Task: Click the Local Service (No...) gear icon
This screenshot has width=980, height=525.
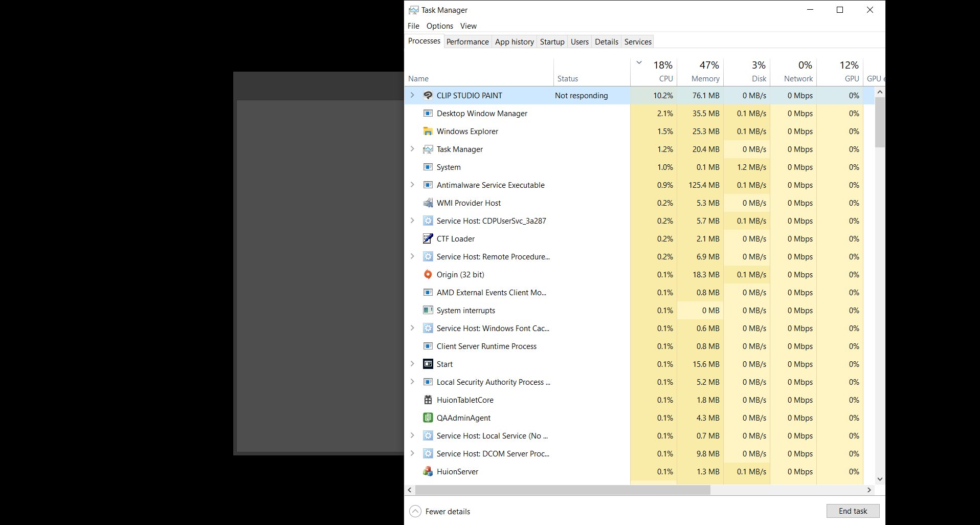Action: pos(428,435)
